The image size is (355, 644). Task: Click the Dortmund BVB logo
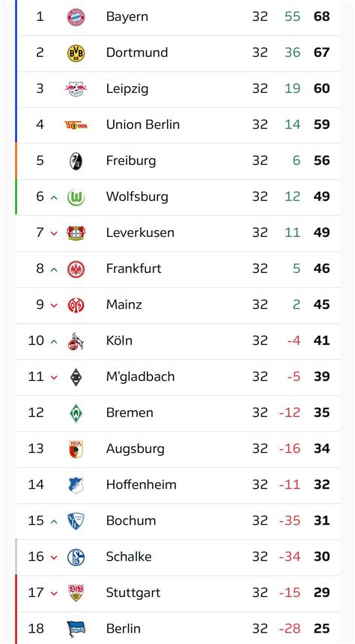pyautogui.click(x=76, y=53)
